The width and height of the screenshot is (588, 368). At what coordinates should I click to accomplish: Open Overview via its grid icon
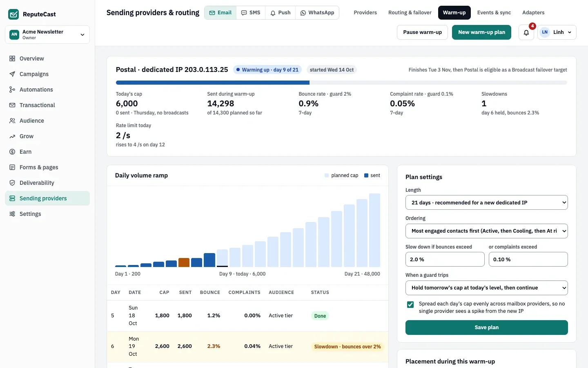point(12,58)
